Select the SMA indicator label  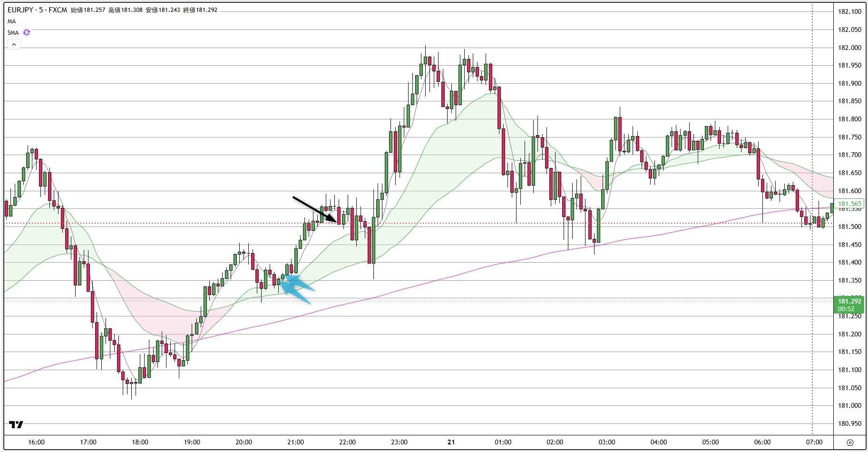pos(13,32)
